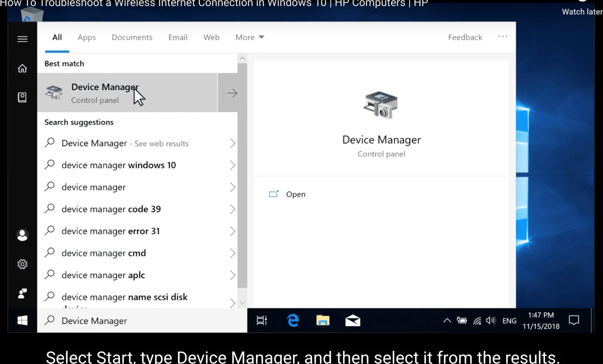Viewport: 603px width, 364px height.
Task: Click the search box containing Device Manager
Action: coord(142,320)
